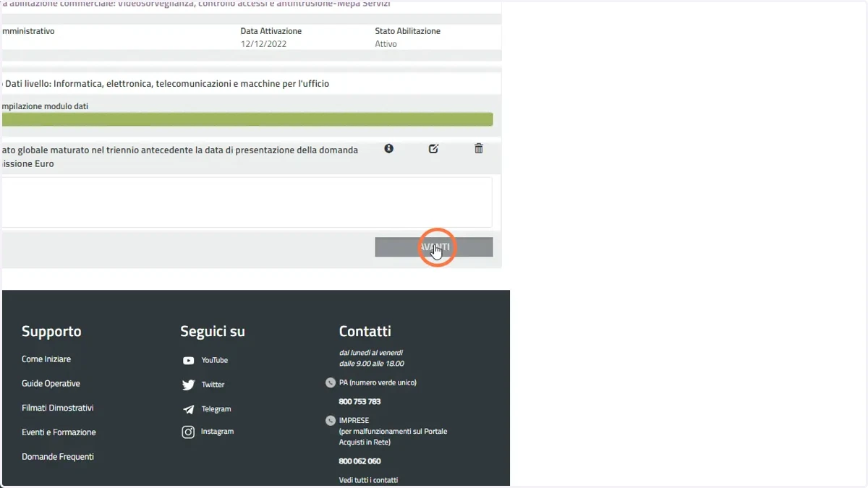Click the large empty text area field
This screenshot has width=868, height=488.
click(247, 202)
